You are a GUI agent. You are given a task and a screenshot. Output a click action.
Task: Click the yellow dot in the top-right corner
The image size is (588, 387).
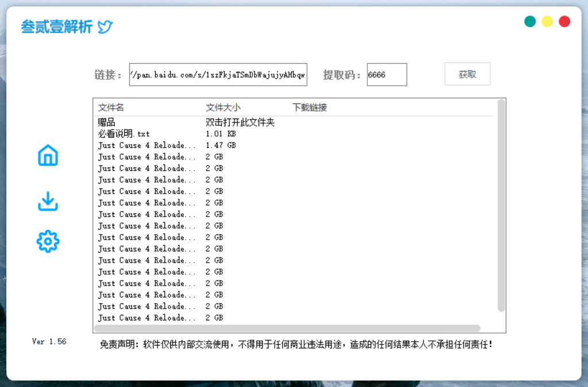(547, 20)
